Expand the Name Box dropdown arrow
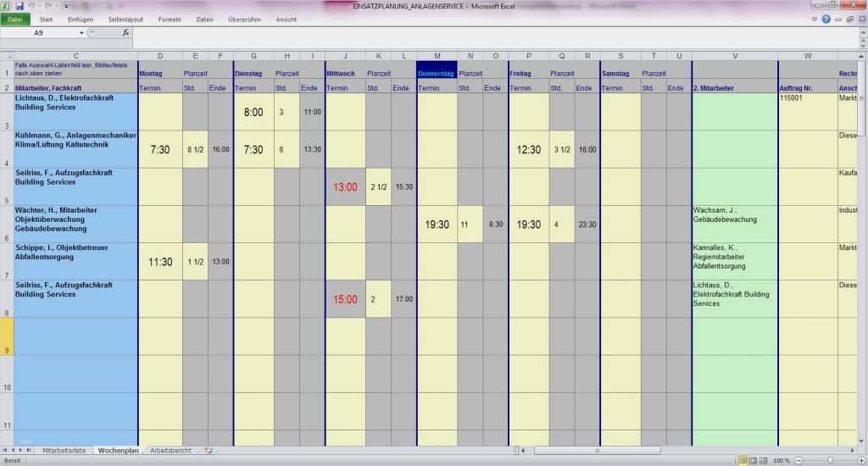The width and height of the screenshot is (868, 466). (x=82, y=33)
